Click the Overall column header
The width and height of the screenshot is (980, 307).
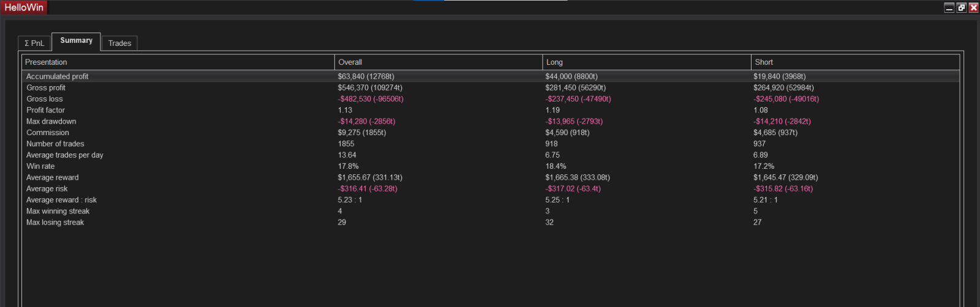[x=439, y=62]
